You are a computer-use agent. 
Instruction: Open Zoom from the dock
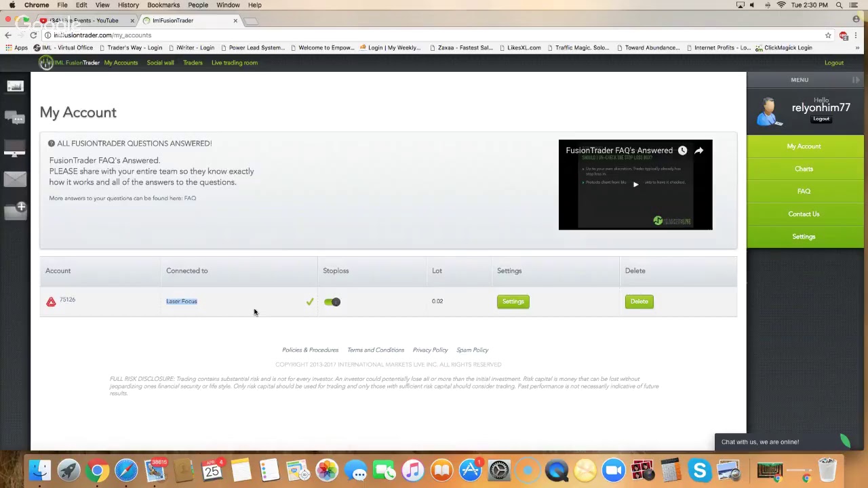(x=614, y=470)
